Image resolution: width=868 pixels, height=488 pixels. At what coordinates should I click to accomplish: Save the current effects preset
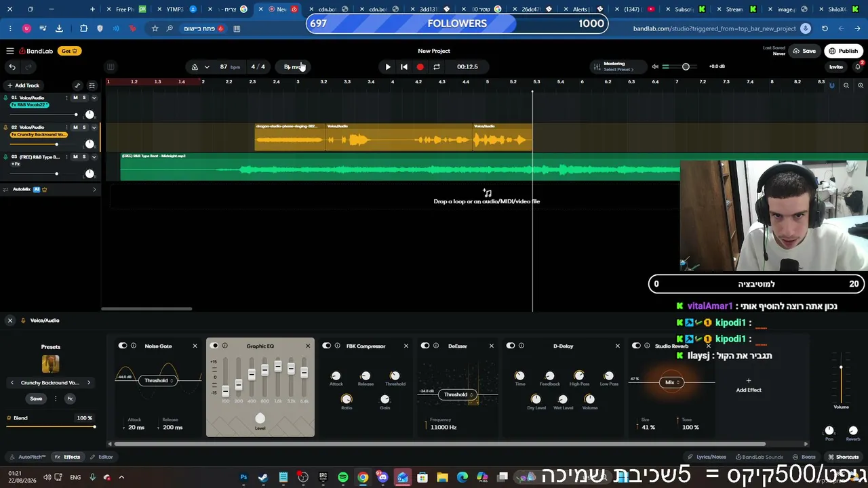coord(36,399)
